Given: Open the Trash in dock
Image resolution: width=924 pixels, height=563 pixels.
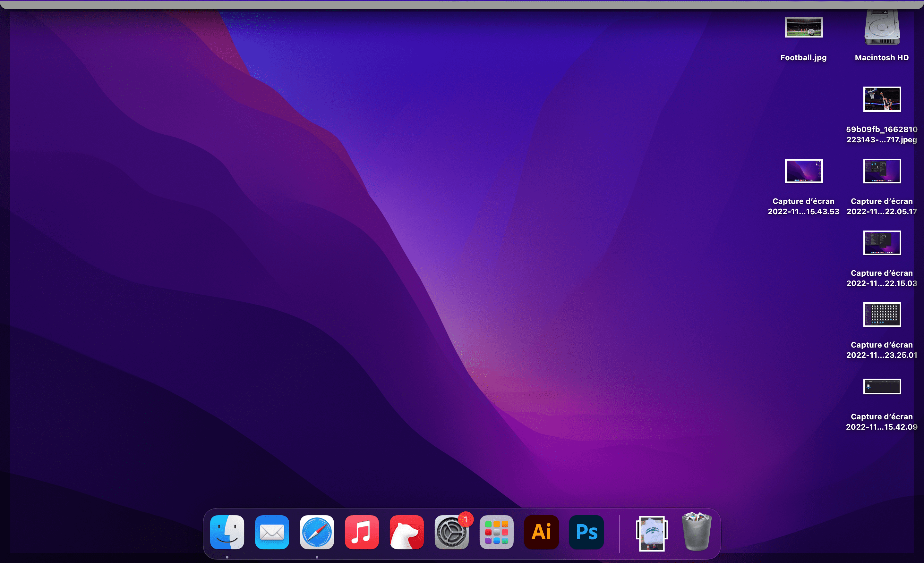Looking at the screenshot, I should coord(697,532).
